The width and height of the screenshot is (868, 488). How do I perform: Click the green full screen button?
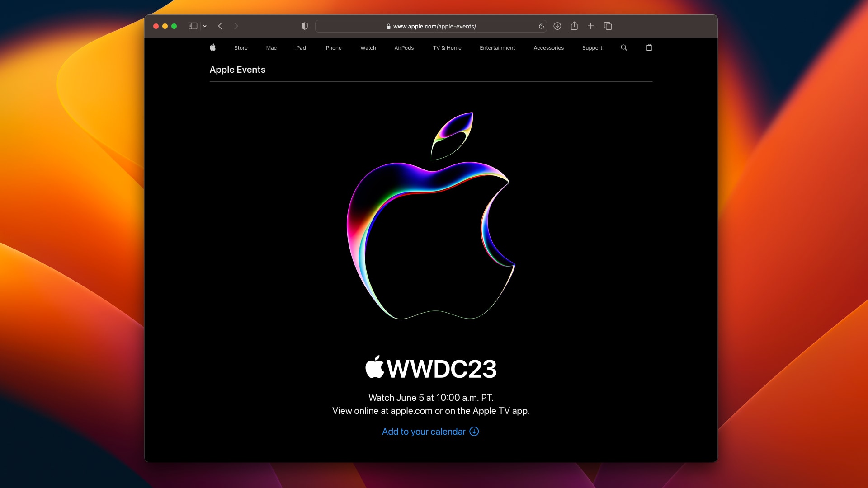click(174, 26)
